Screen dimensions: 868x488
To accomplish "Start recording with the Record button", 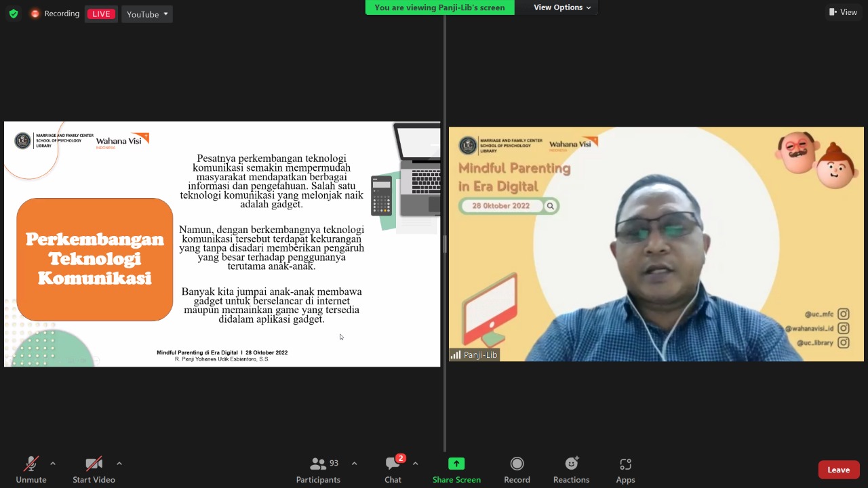I will click(517, 470).
